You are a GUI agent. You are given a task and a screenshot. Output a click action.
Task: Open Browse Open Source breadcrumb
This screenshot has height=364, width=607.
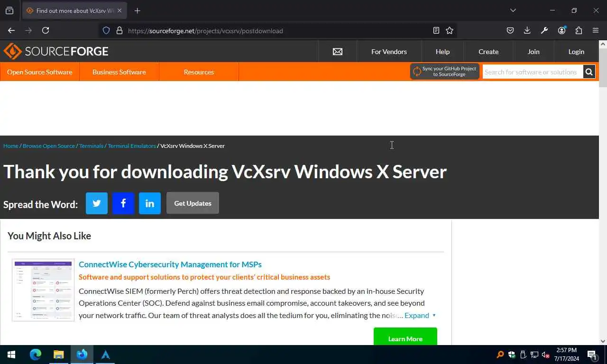pyautogui.click(x=49, y=146)
